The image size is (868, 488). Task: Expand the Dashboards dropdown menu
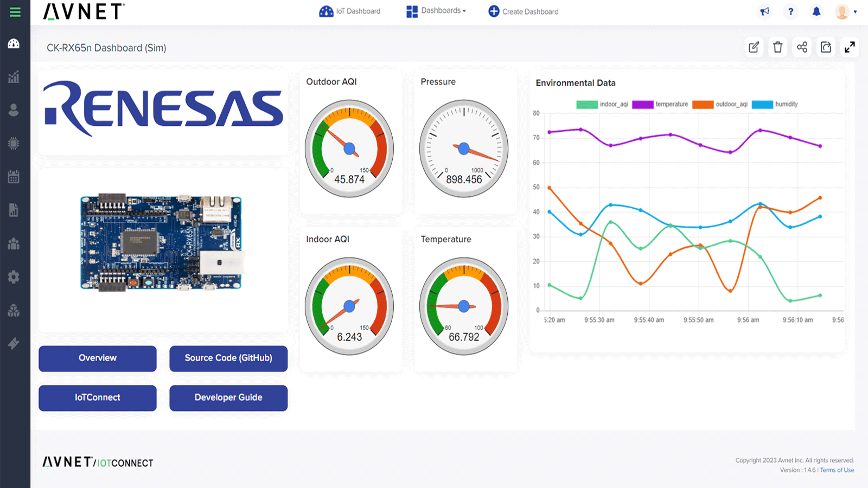click(x=436, y=11)
